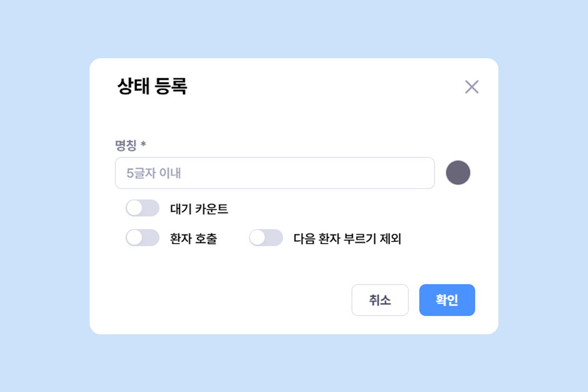Image resolution: width=588 pixels, height=392 pixels.
Task: Toggle 다음 환자 부르기 제외 switch
Action: click(x=265, y=238)
